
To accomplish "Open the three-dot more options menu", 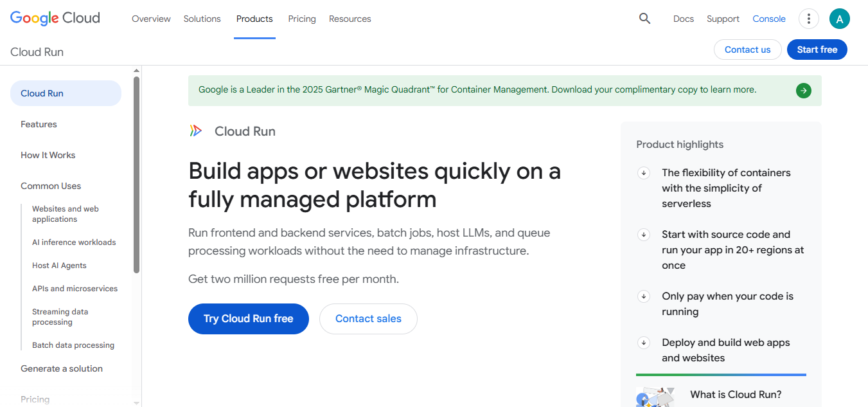I will [x=809, y=19].
